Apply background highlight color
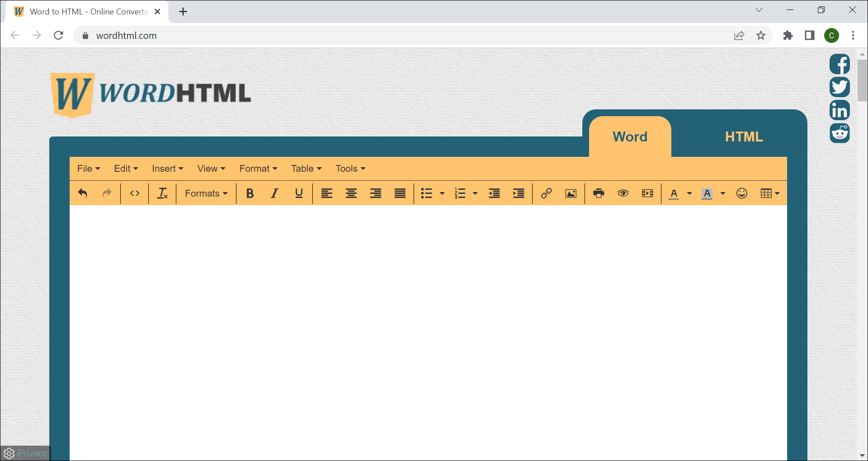The image size is (868, 461). pos(708,193)
